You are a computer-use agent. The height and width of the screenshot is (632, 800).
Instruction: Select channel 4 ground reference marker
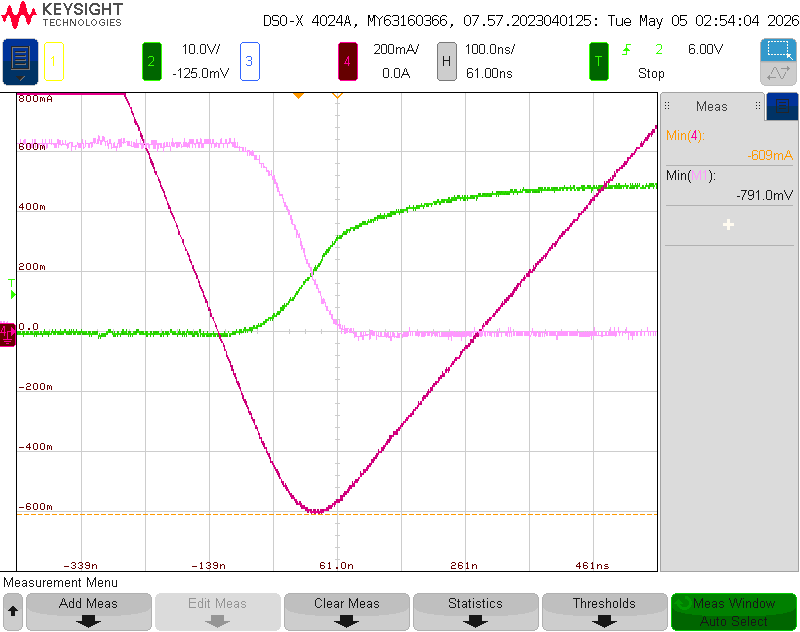pos(8,335)
